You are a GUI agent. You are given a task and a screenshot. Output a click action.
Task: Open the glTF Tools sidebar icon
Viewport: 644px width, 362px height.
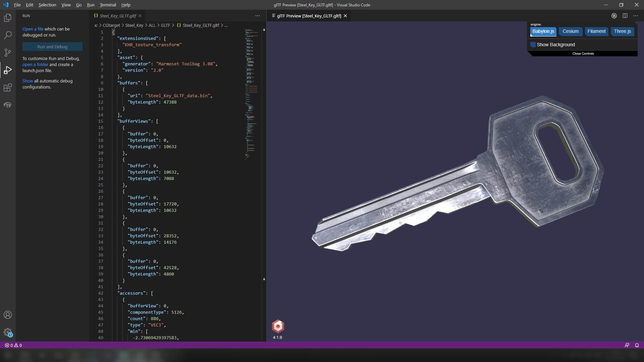click(7, 105)
